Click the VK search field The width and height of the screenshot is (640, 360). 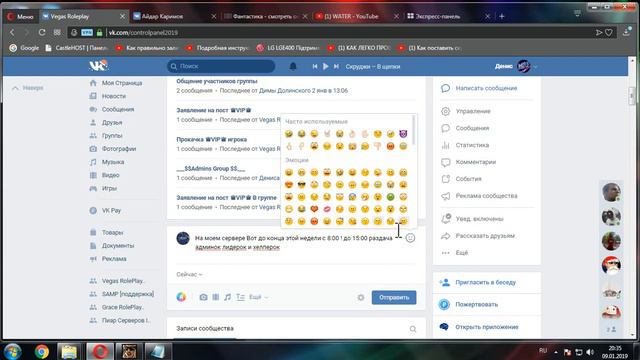tap(221, 66)
